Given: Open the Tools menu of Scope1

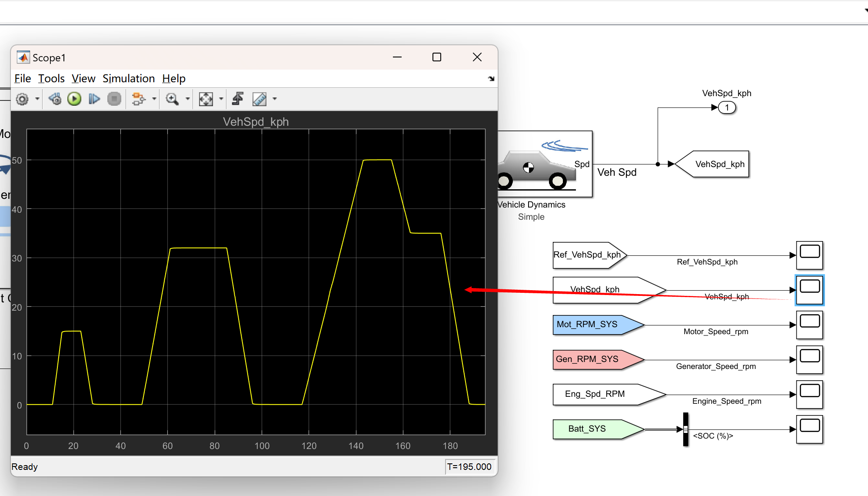Looking at the screenshot, I should 51,78.
